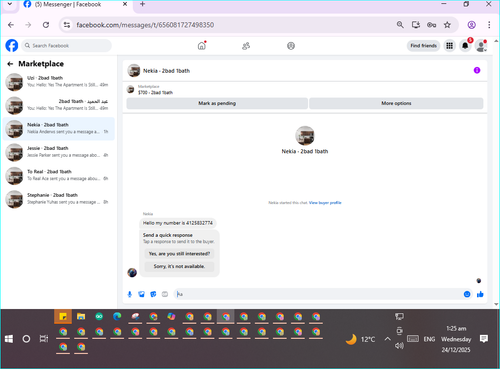
Task: Open Chrome profile icon
Action: (471, 25)
